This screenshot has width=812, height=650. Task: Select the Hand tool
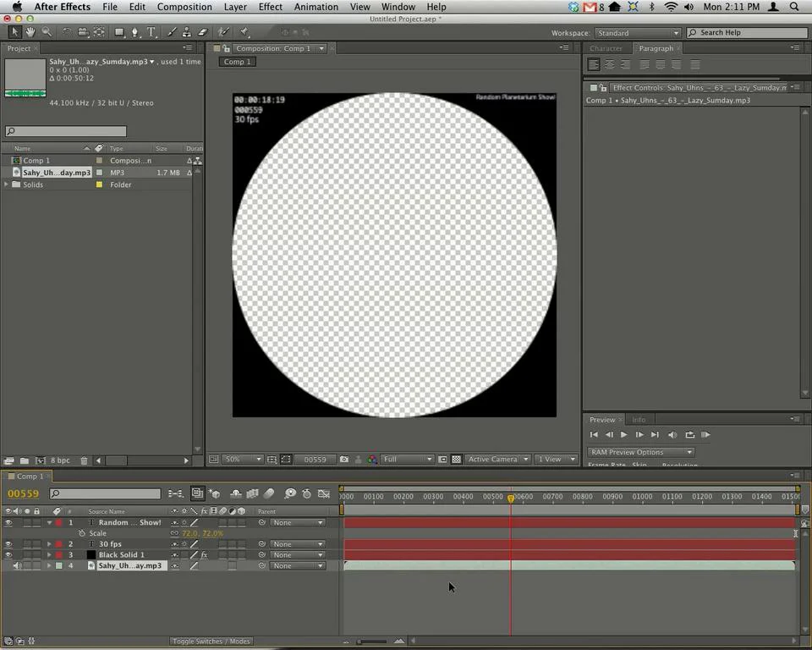pyautogui.click(x=30, y=32)
